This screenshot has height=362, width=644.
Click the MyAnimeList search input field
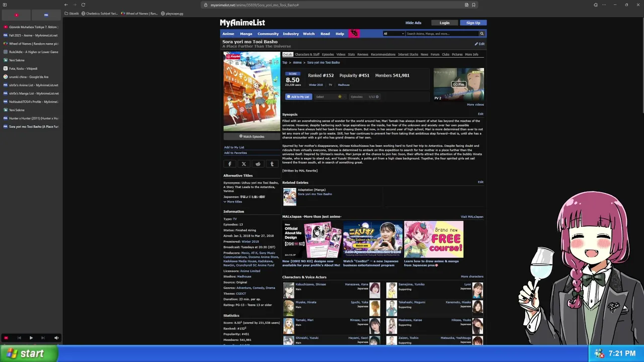[442, 34]
